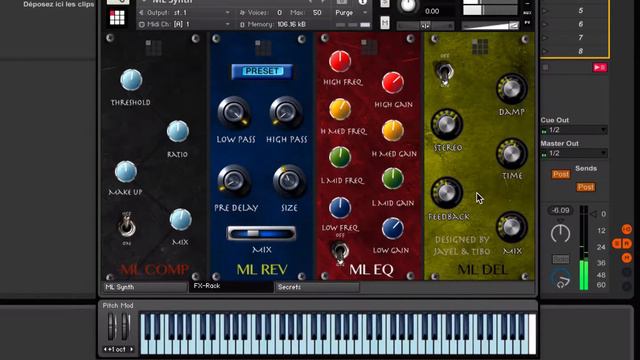Click the Pre Delay knob in ML Rev

click(x=234, y=180)
